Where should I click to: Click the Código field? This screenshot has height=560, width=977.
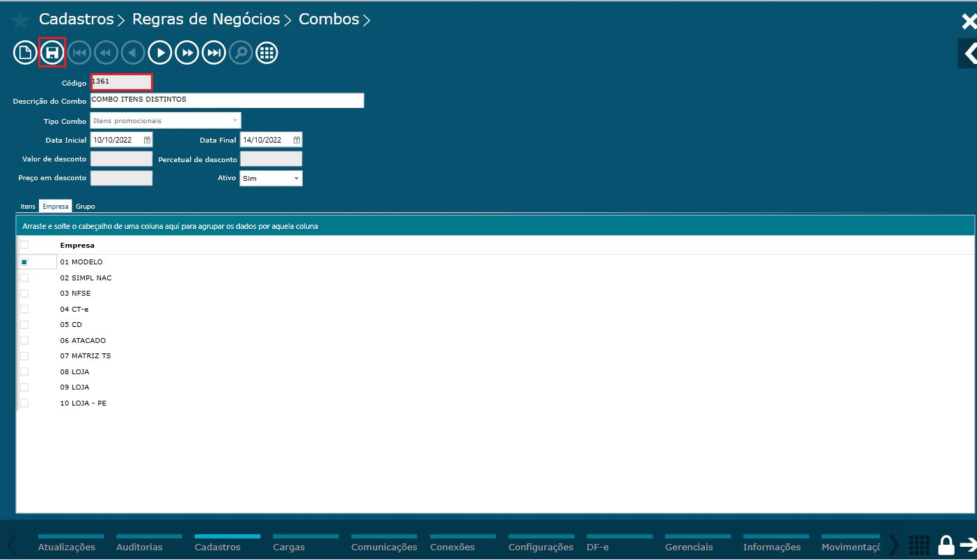coord(121,82)
